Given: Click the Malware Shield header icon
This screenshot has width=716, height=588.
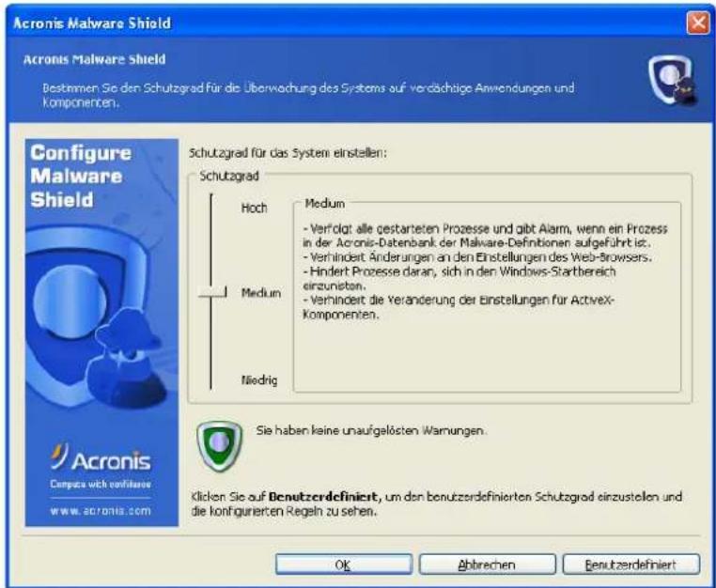Looking at the screenshot, I should click(x=672, y=81).
